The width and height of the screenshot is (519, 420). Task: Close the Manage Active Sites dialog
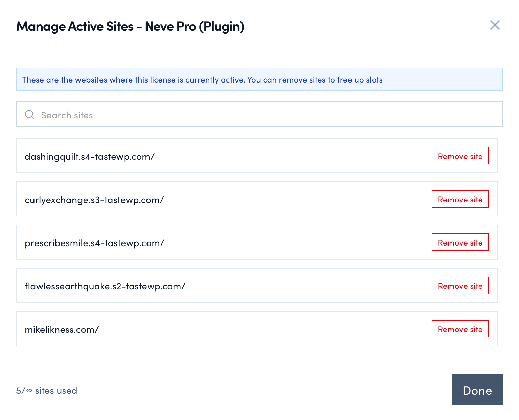pyautogui.click(x=495, y=25)
